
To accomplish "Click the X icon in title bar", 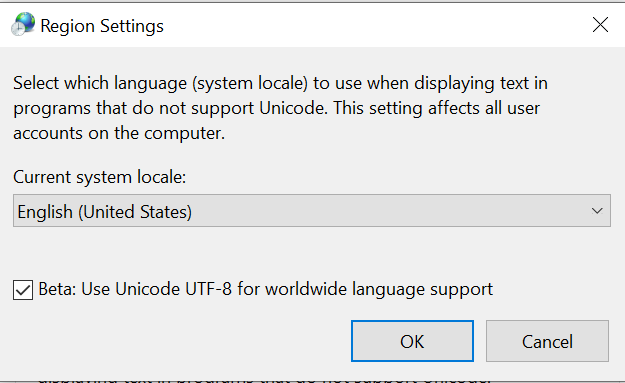I will [600, 25].
